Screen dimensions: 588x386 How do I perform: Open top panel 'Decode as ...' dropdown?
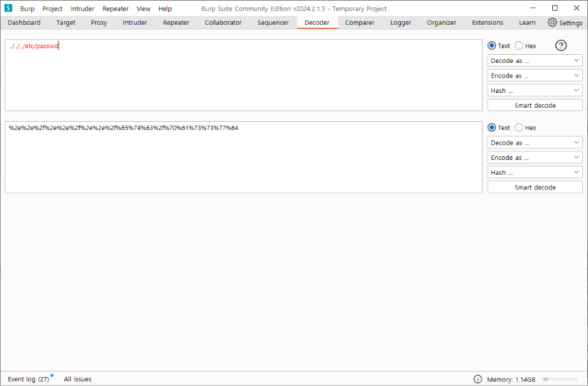pyautogui.click(x=535, y=61)
